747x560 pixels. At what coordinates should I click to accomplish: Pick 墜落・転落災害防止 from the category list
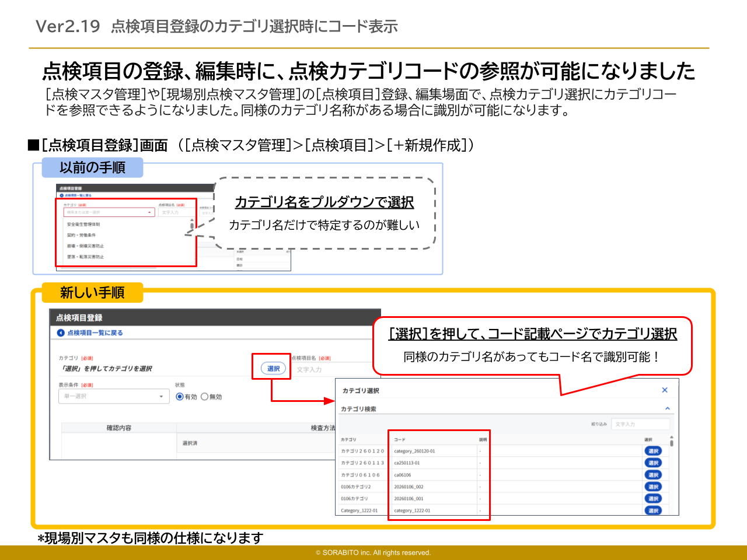pos(85,257)
